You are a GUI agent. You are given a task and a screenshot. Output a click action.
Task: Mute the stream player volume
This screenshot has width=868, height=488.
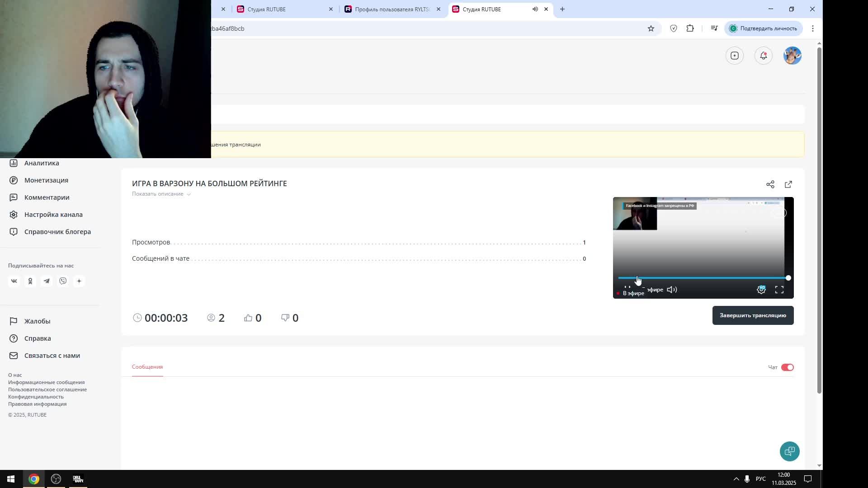pyautogui.click(x=672, y=290)
